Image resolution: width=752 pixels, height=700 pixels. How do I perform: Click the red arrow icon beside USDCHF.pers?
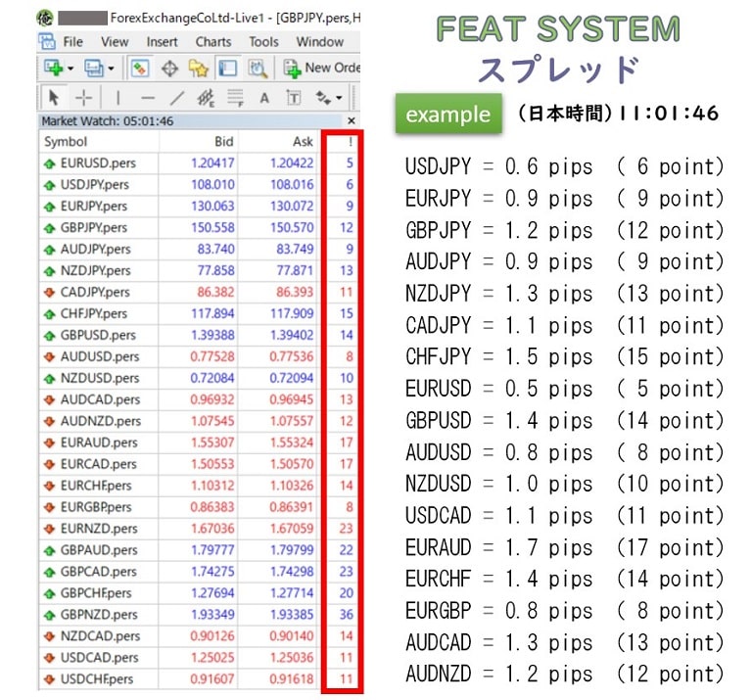pyautogui.click(x=49, y=679)
